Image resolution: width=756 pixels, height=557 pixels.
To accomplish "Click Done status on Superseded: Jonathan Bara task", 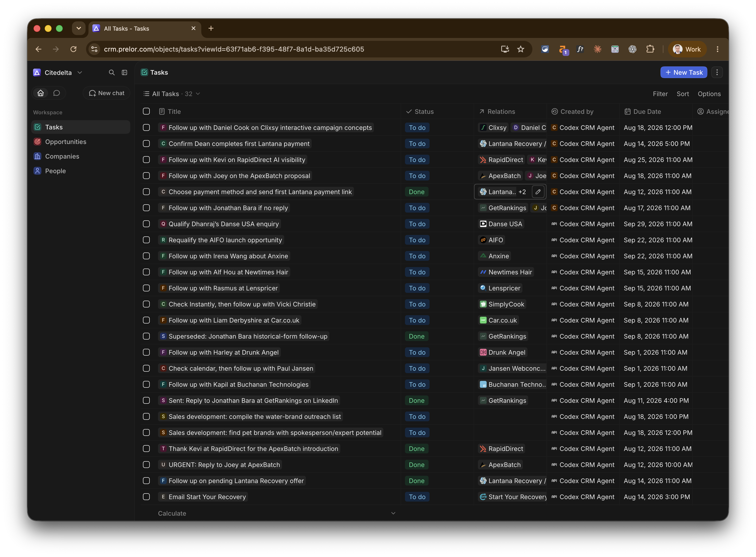I will click(x=416, y=336).
